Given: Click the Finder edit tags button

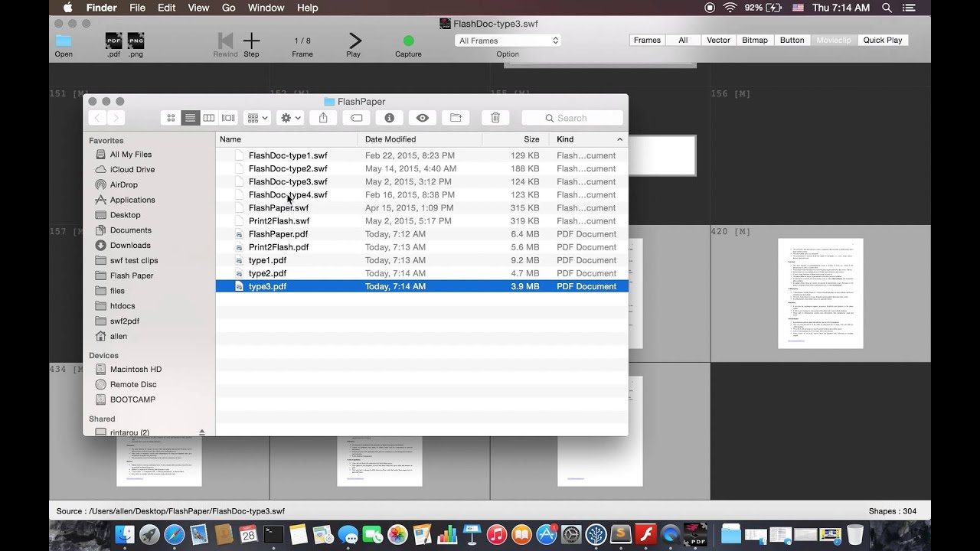Looking at the screenshot, I should tap(356, 118).
